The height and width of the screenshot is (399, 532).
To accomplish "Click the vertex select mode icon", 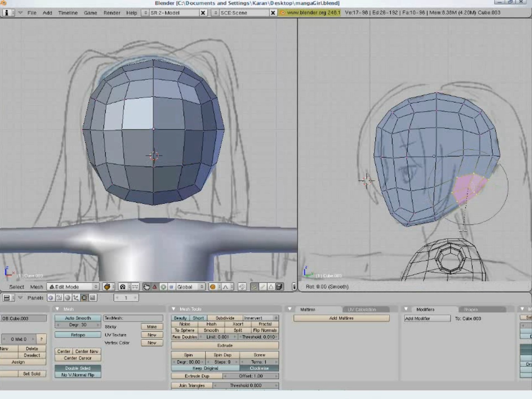I will click(254, 287).
